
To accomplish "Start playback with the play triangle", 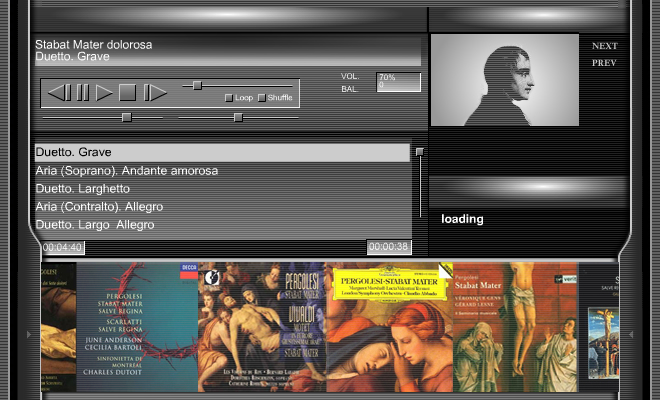I will 104,93.
